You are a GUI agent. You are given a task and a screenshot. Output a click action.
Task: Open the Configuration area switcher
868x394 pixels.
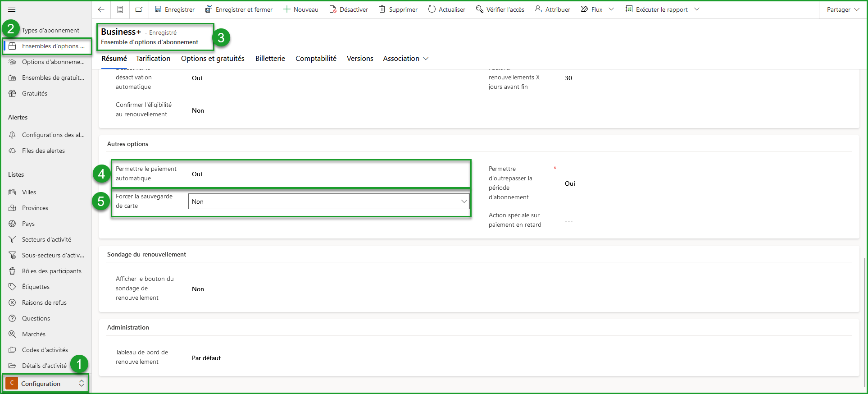[45, 384]
